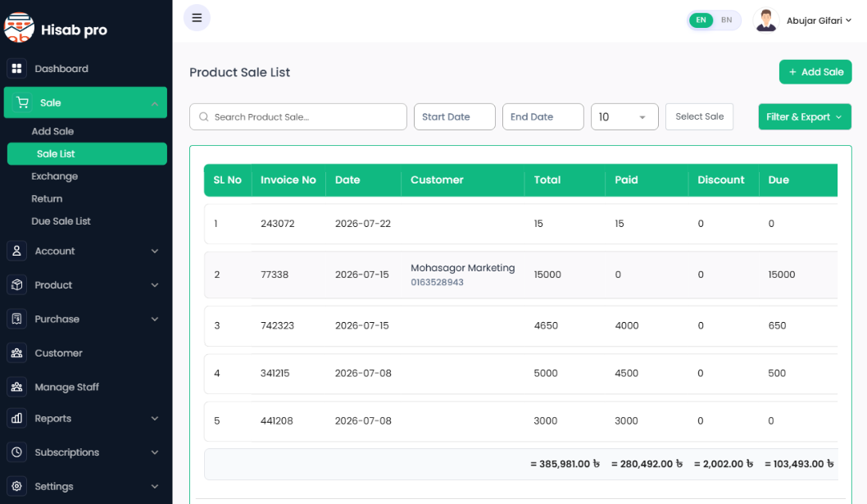Click the paid sum 280,492.00
This screenshot has width=867, height=504.
[x=647, y=464]
